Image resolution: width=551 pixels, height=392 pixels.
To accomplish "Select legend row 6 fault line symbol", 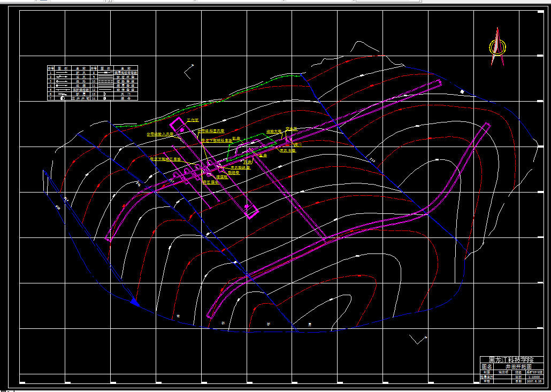I will [63, 94].
